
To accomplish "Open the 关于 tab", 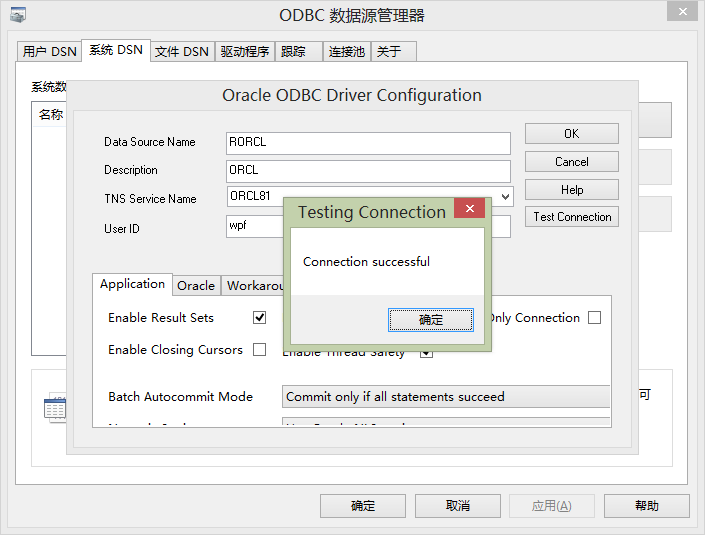I will coord(393,51).
